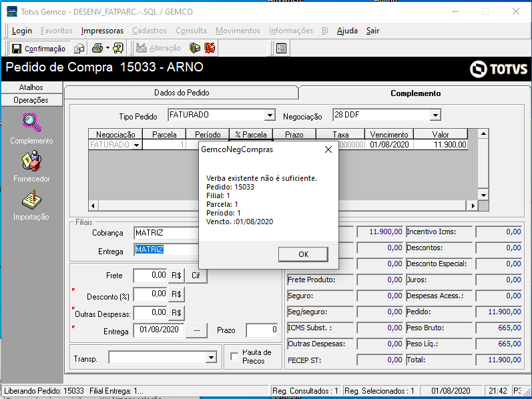Open the Ajuda menu
532x399 pixels.
coord(347,31)
